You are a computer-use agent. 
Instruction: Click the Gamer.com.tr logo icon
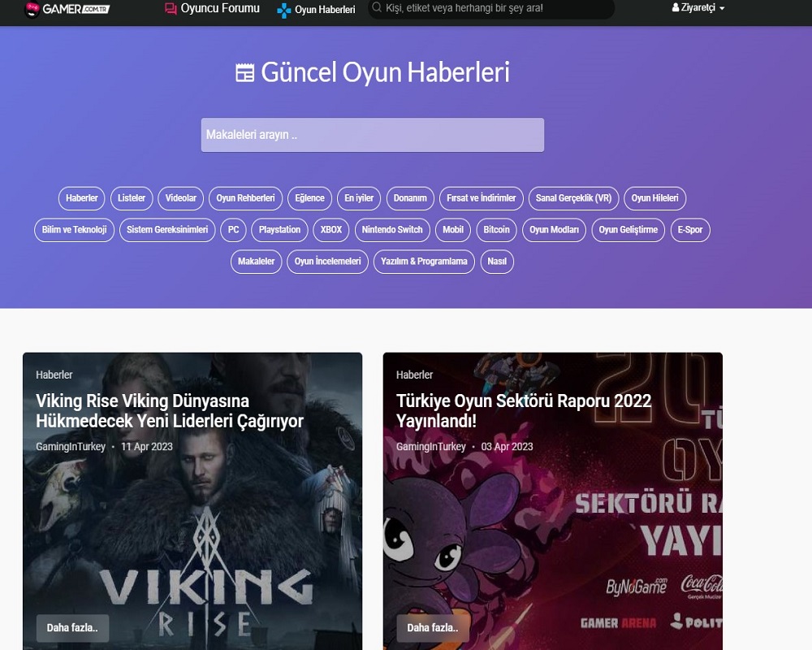32,9
